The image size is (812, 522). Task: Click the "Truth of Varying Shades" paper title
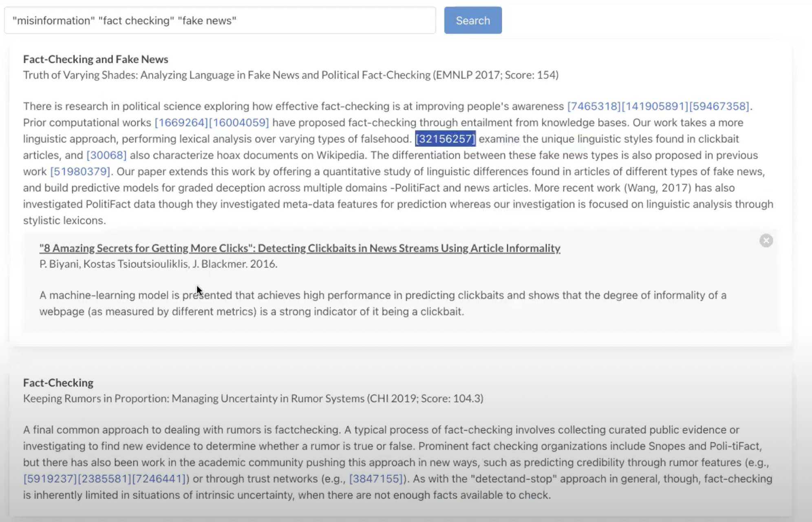[227, 75]
